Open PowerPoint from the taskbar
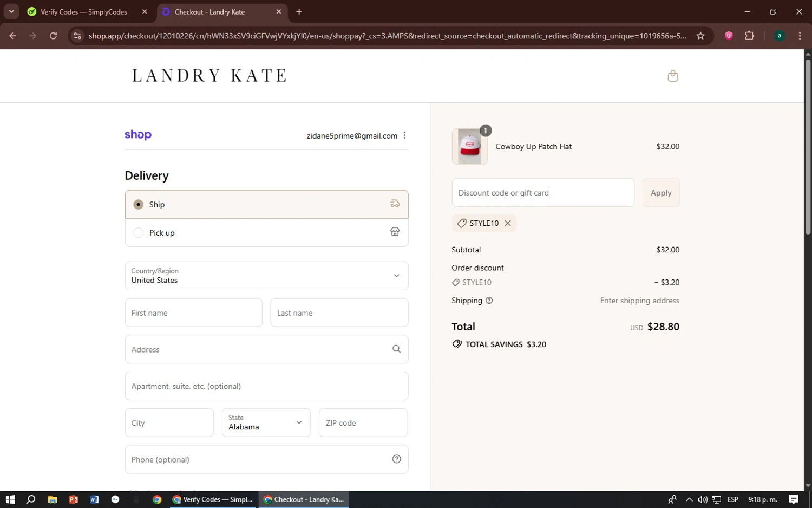The height and width of the screenshot is (508, 812). (74, 499)
